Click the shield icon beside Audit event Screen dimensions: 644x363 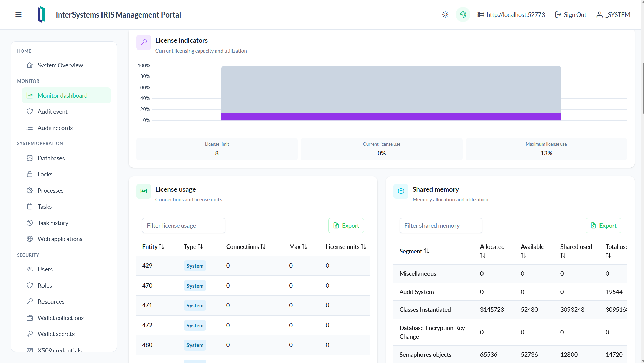(x=30, y=111)
